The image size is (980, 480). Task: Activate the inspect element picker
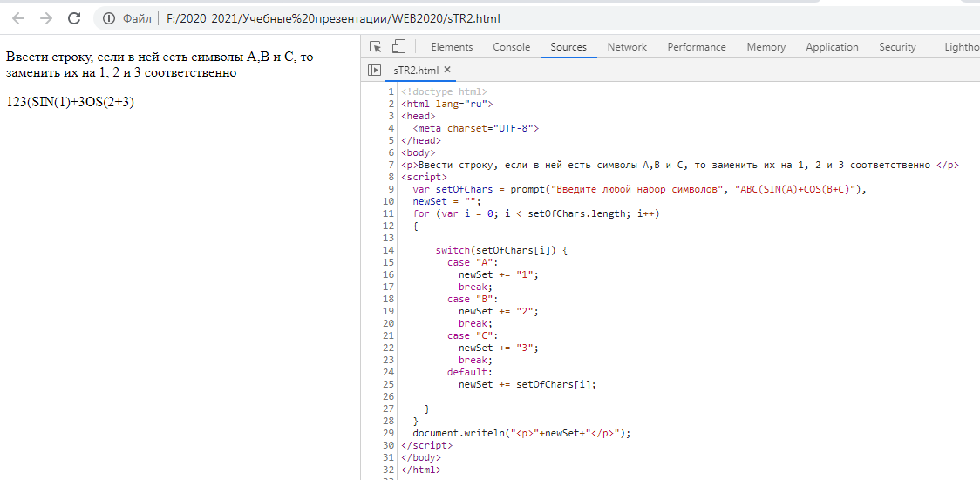click(376, 47)
